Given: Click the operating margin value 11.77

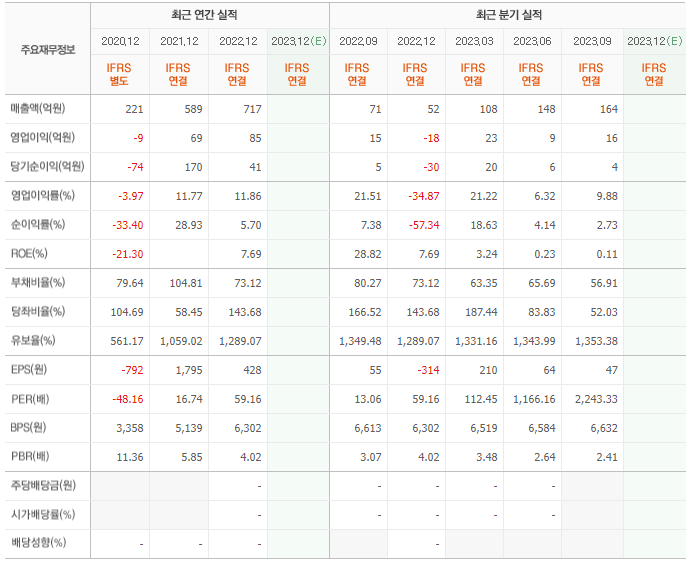Looking at the screenshot, I should [x=189, y=196].
